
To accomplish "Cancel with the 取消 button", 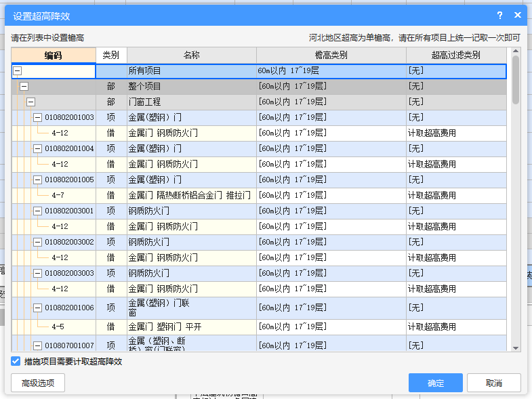I will [x=493, y=383].
